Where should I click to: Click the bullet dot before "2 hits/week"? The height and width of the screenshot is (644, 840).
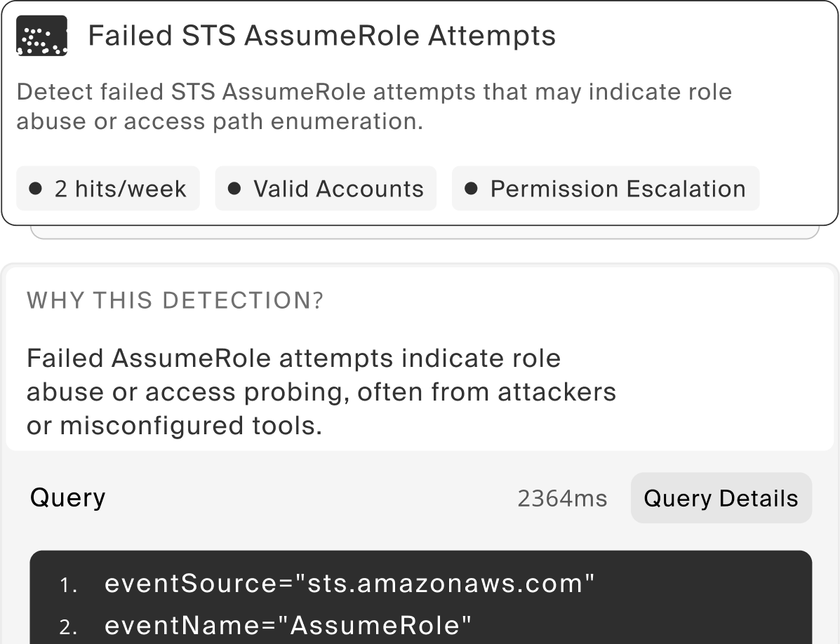pos(35,189)
